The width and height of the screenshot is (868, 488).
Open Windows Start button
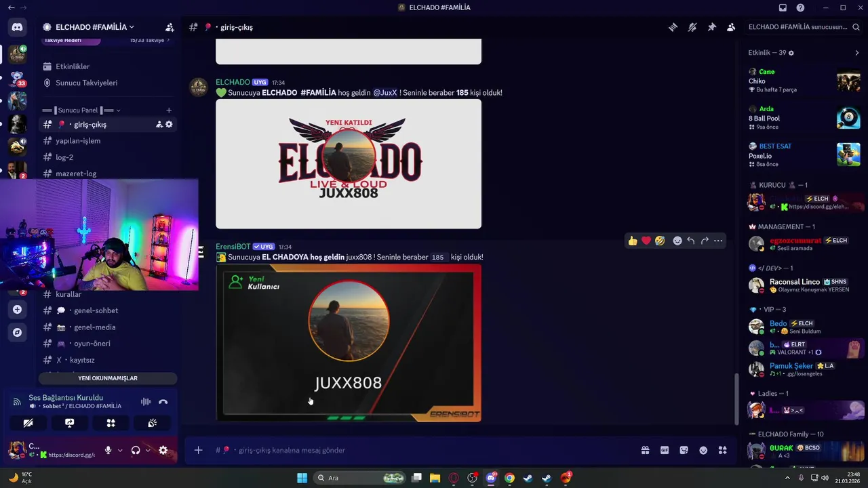302,478
